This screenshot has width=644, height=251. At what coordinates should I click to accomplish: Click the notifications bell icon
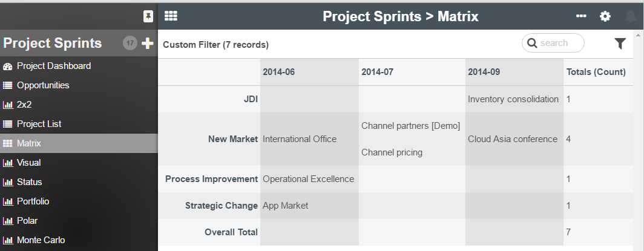[630, 16]
